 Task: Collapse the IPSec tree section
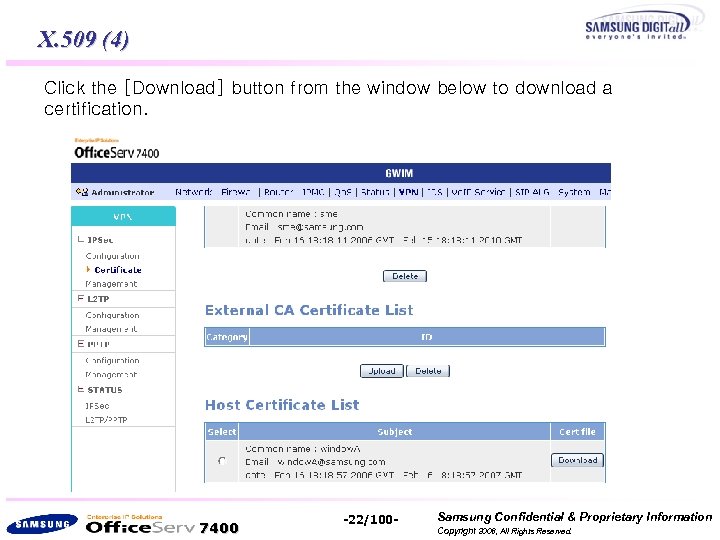[80, 239]
